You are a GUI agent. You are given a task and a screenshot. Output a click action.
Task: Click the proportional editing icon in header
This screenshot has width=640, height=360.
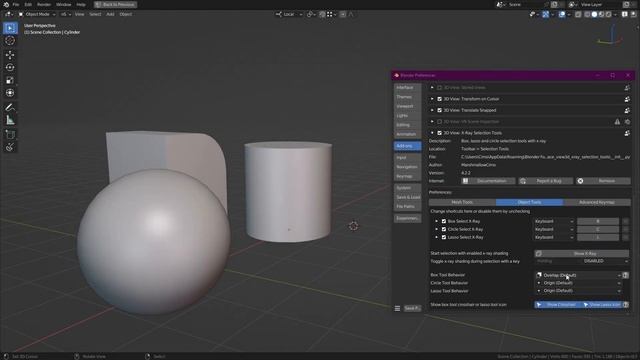tap(342, 14)
